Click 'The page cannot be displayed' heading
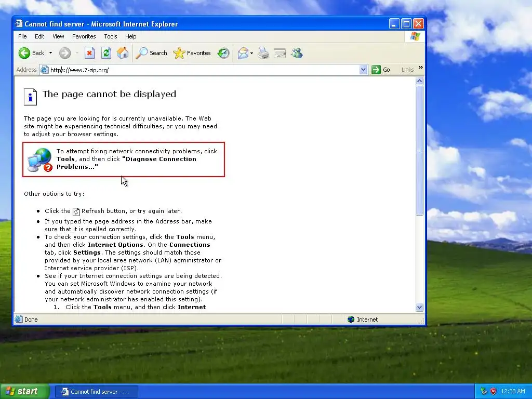 click(109, 94)
